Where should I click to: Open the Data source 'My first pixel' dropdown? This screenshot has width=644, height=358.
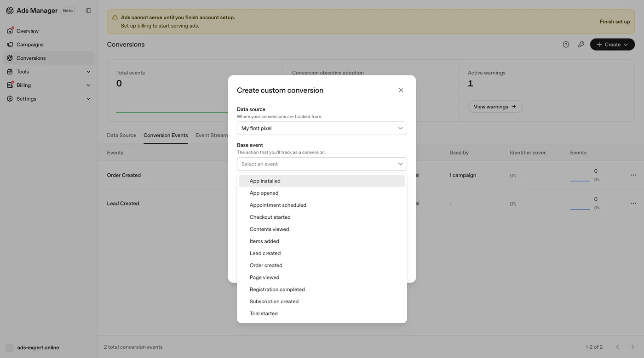click(322, 128)
